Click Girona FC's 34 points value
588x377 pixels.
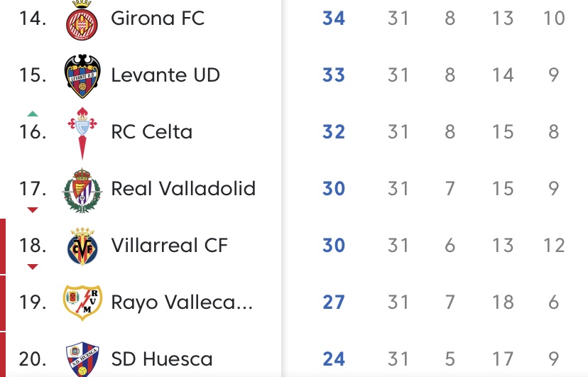[334, 18]
